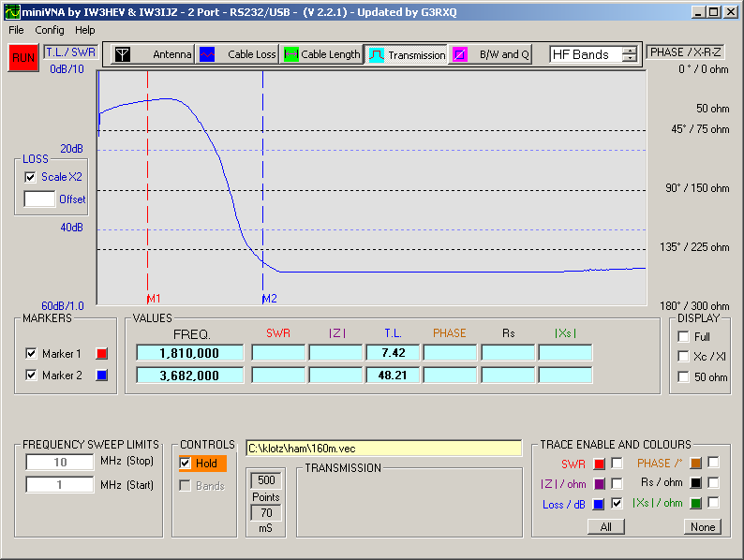Click the None traces button
This screenshot has height=560, width=744.
(703, 527)
